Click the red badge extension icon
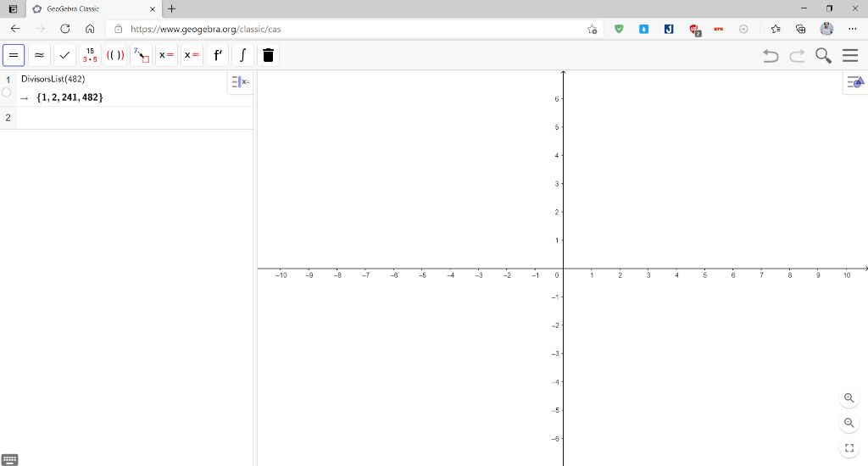 (x=694, y=30)
